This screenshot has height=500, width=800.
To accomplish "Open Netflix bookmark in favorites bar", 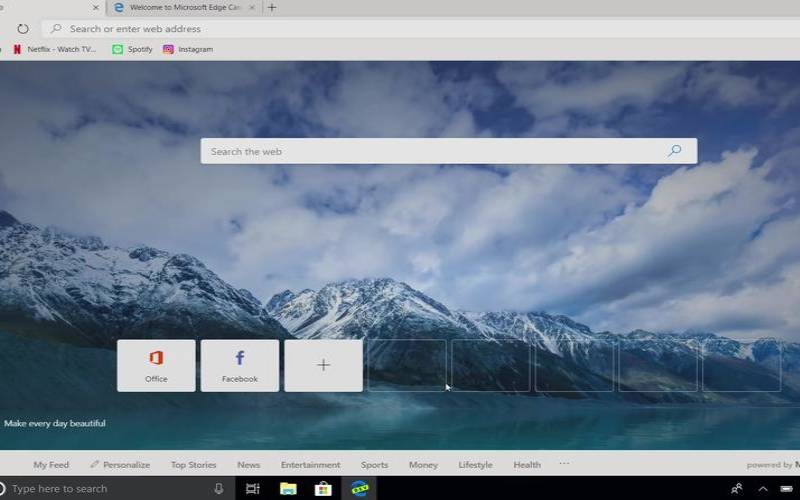I will (x=55, y=49).
